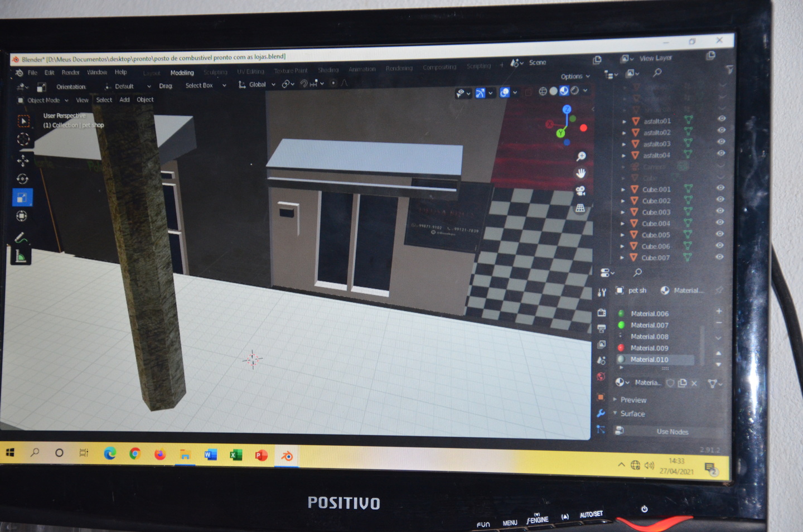This screenshot has height=532, width=803.
Task: Select the Move tool in the toolbar
Action: (23, 161)
